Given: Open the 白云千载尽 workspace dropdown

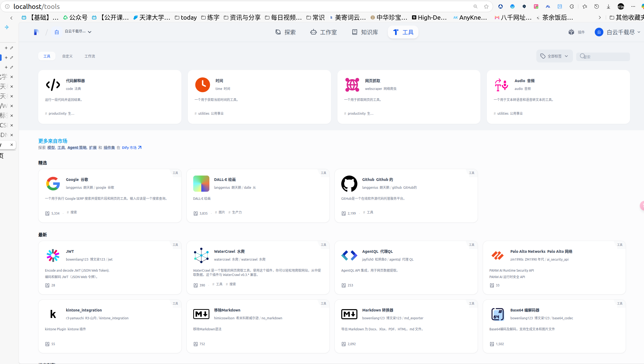Looking at the screenshot, I should (78, 31).
